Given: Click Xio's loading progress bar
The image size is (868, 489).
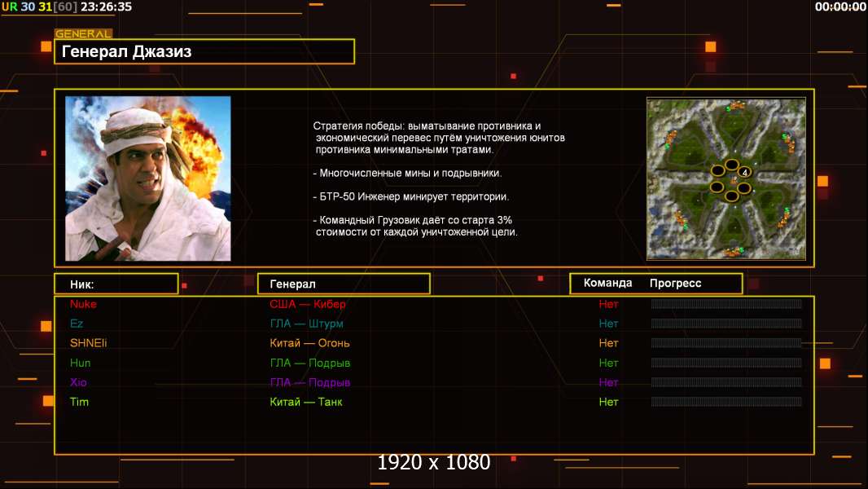Looking at the screenshot, I should 726,382.
